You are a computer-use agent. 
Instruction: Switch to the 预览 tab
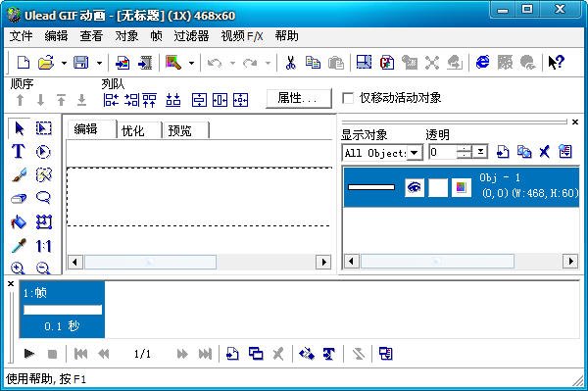[x=179, y=130]
